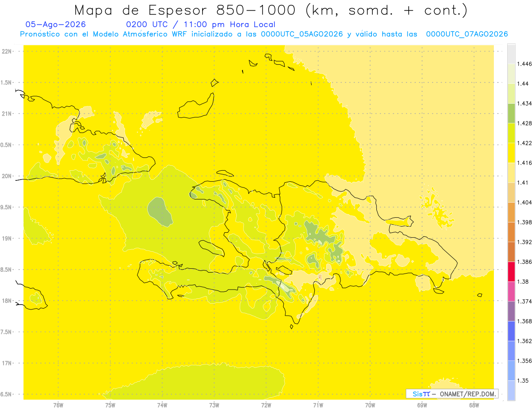Select the legend value "1.374"
This screenshot has height=411, width=532.
tap(525, 301)
